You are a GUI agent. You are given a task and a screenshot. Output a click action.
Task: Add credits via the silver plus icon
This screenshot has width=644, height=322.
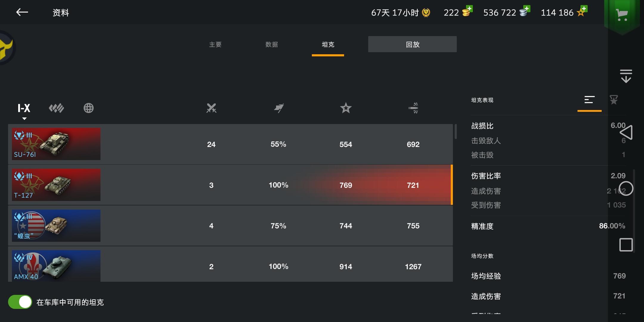point(525,11)
